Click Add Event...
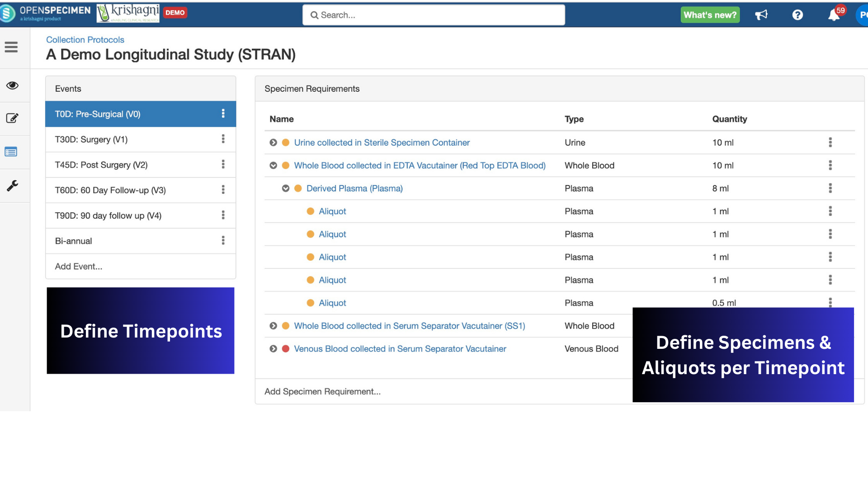 click(x=79, y=266)
